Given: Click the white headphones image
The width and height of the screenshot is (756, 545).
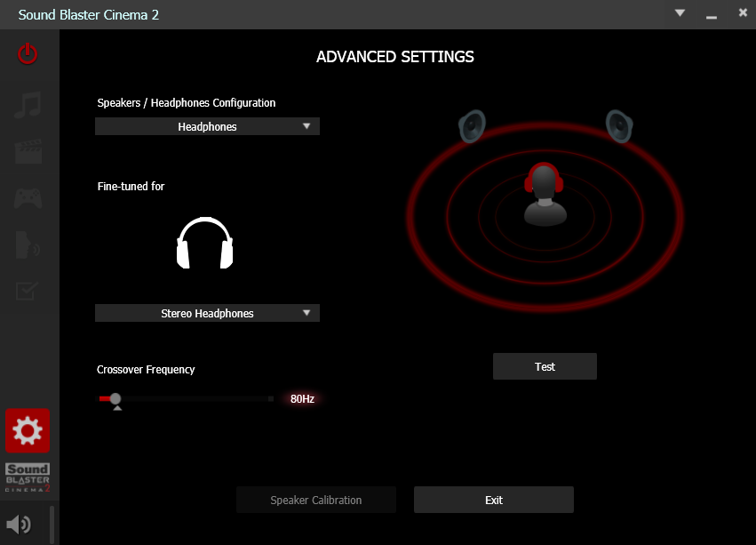Looking at the screenshot, I should point(205,243).
